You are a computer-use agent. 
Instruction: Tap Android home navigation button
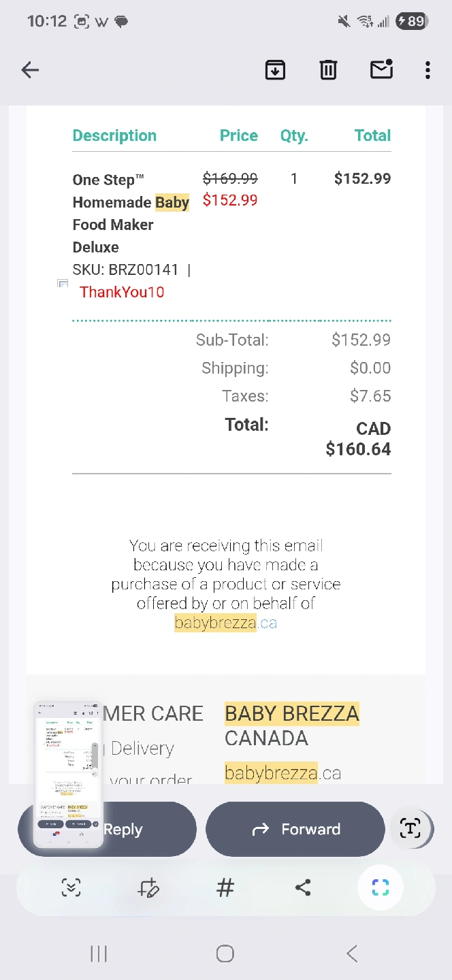225,953
